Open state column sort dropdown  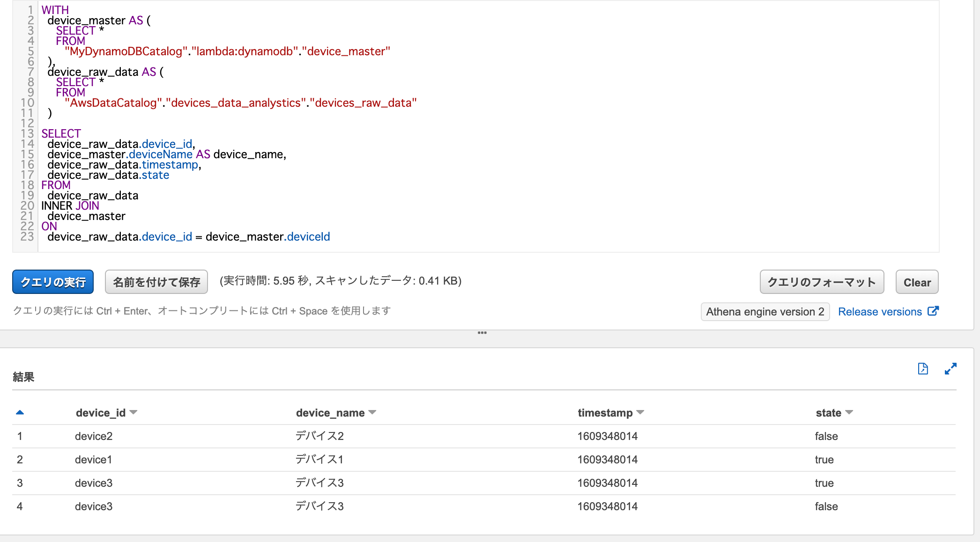coord(849,412)
